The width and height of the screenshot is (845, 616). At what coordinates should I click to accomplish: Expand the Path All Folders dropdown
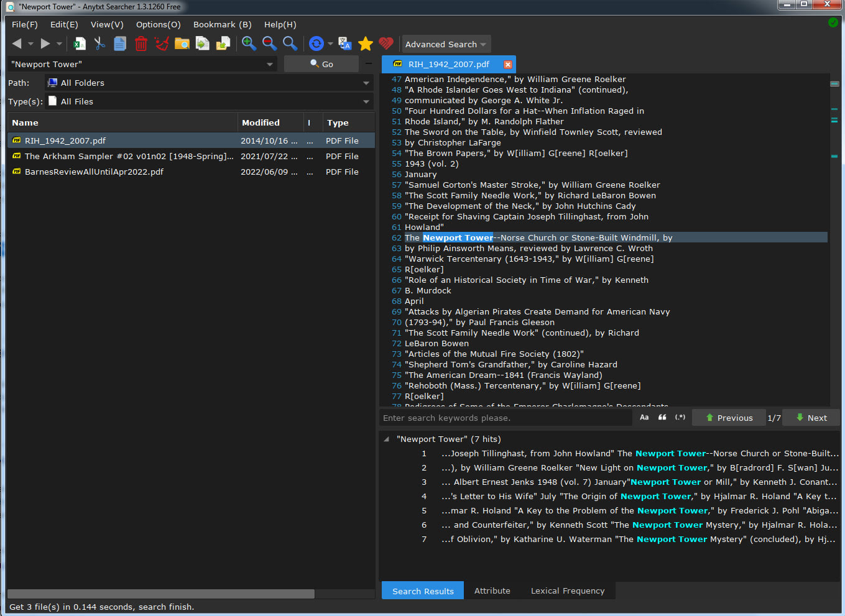[x=366, y=83]
